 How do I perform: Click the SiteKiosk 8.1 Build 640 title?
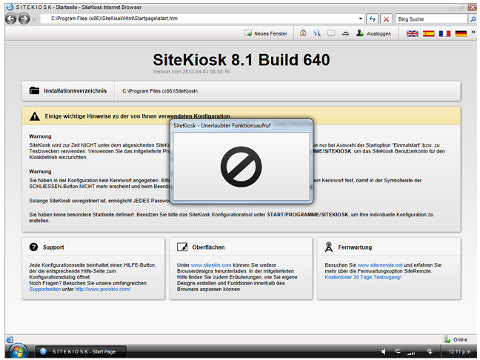pyautogui.click(x=241, y=60)
